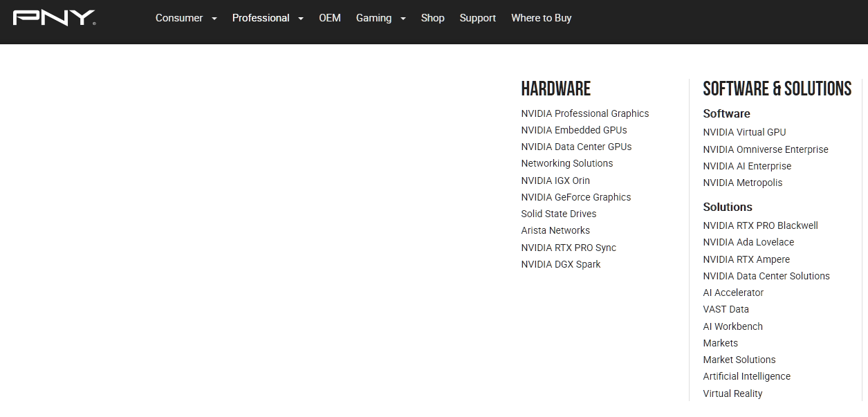
Task: Open Networking Solutions link
Action: click(567, 163)
